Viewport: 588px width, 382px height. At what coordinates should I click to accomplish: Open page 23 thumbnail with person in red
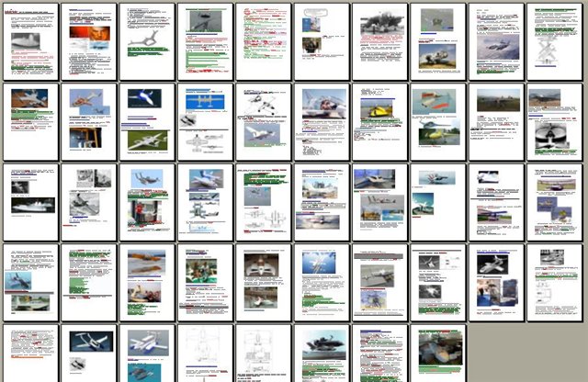[147, 202]
